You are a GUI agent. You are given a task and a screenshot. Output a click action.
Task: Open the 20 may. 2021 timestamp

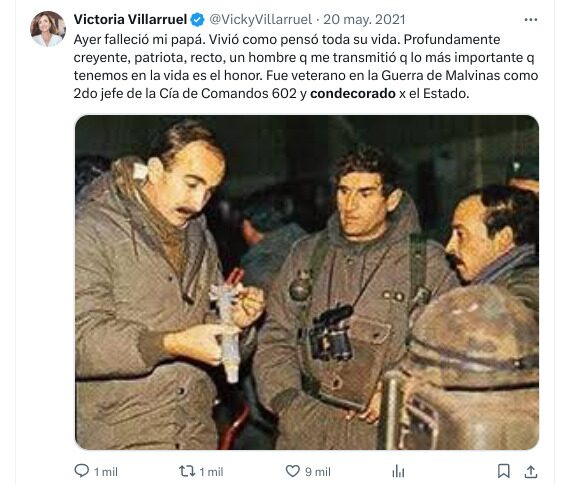pyautogui.click(x=364, y=19)
